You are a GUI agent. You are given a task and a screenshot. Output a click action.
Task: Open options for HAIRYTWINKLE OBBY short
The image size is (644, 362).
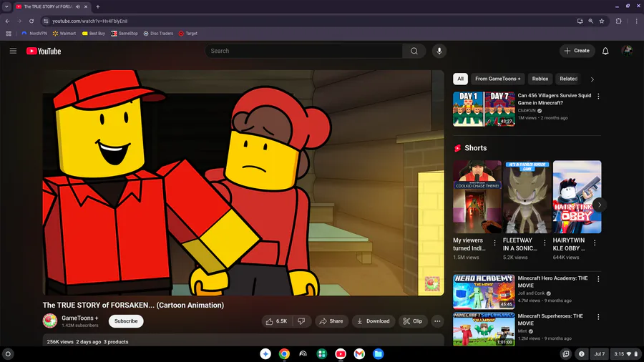[x=595, y=243]
